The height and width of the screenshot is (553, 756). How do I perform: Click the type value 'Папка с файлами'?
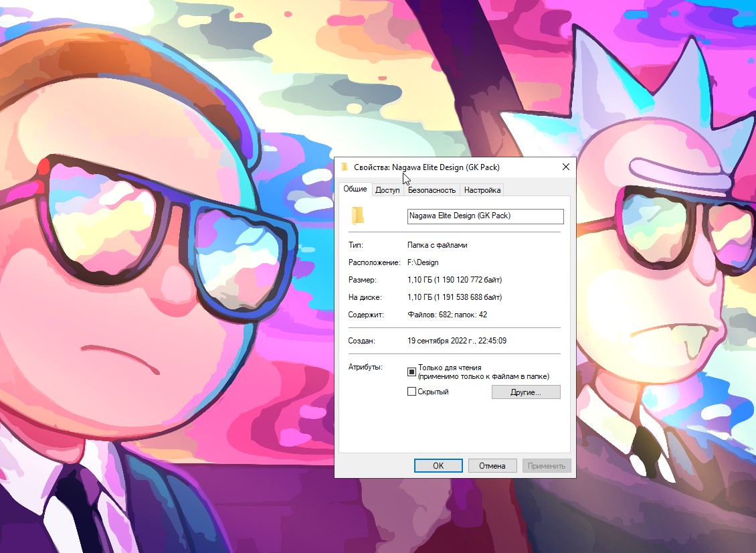coord(438,245)
